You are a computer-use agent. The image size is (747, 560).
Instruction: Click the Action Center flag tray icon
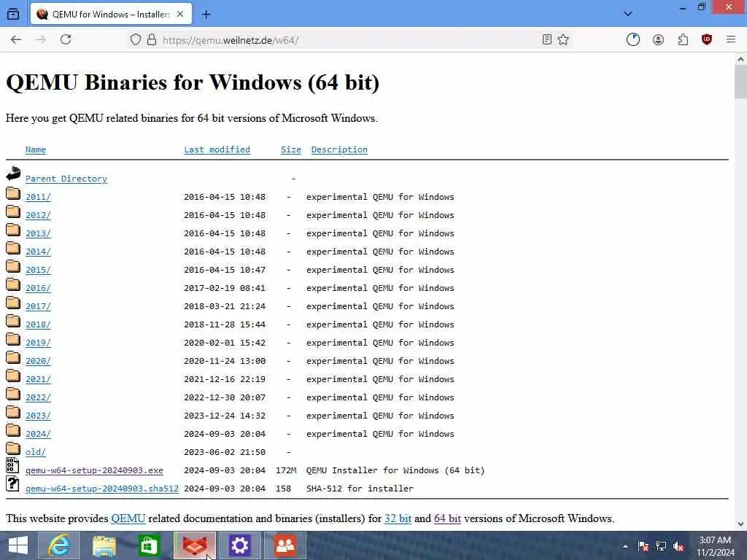(x=643, y=546)
